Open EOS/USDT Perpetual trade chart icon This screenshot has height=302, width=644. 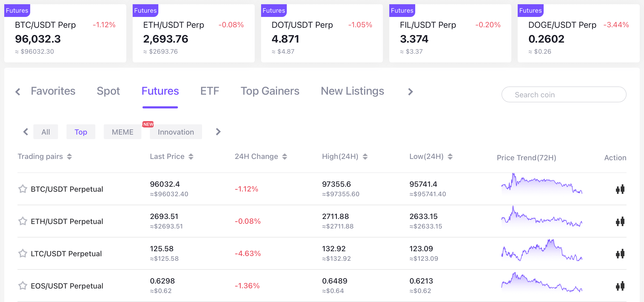[x=620, y=286]
